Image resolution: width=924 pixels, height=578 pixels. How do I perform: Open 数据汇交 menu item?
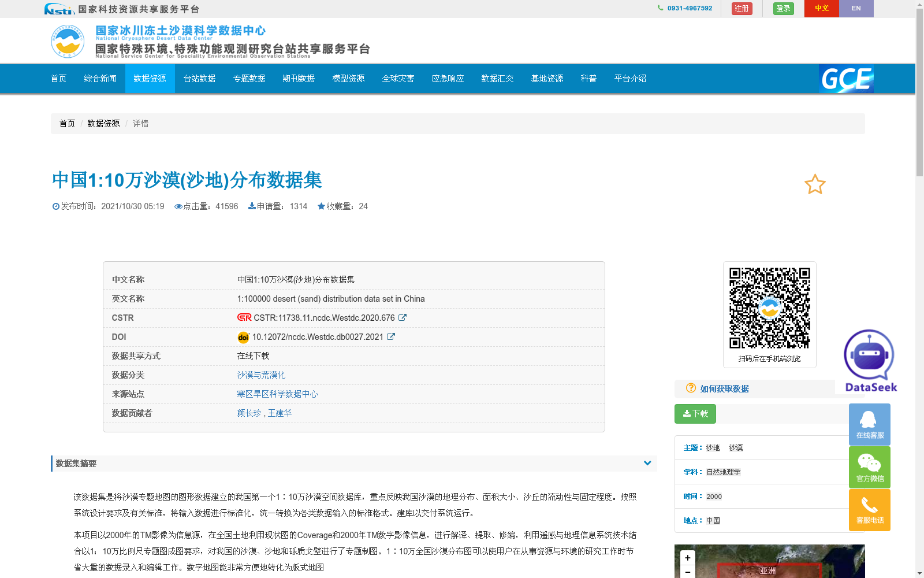click(x=498, y=79)
